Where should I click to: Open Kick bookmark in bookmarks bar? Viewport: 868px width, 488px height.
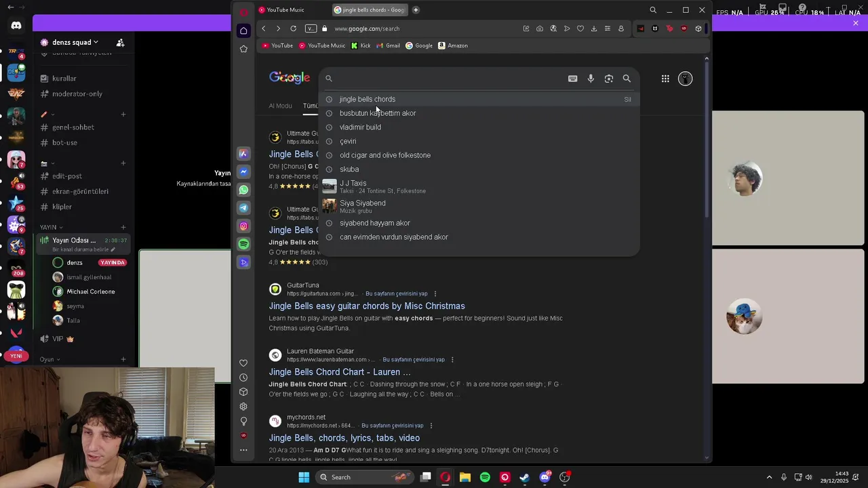click(x=361, y=45)
